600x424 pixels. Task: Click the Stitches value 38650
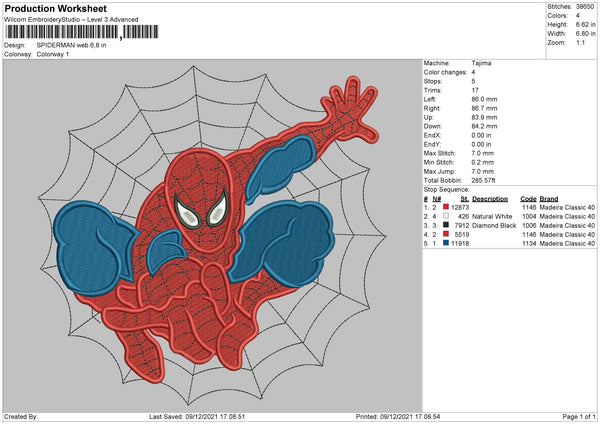(x=585, y=7)
